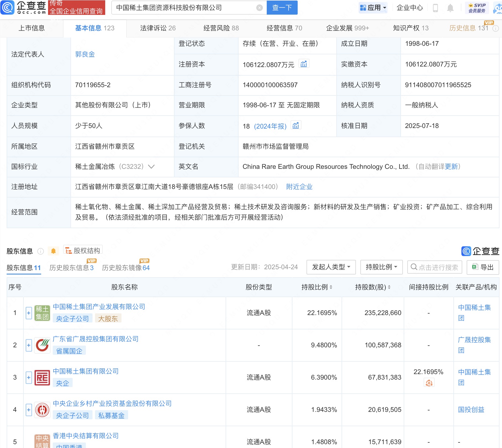Open logo of 广东省广晟控股集团
Viewport: 502px width, 448px height.
tap(42, 345)
